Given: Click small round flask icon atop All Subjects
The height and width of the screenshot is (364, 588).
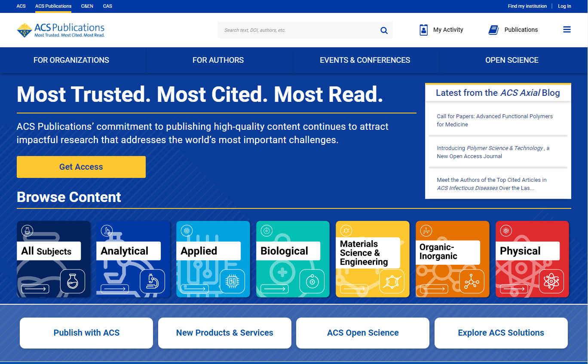Looking at the screenshot, I should (x=27, y=231).
